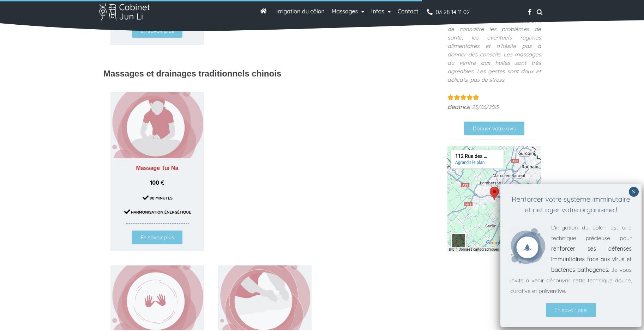Click the Cabinet Jun Li logo
644x331 pixels.
125,12
